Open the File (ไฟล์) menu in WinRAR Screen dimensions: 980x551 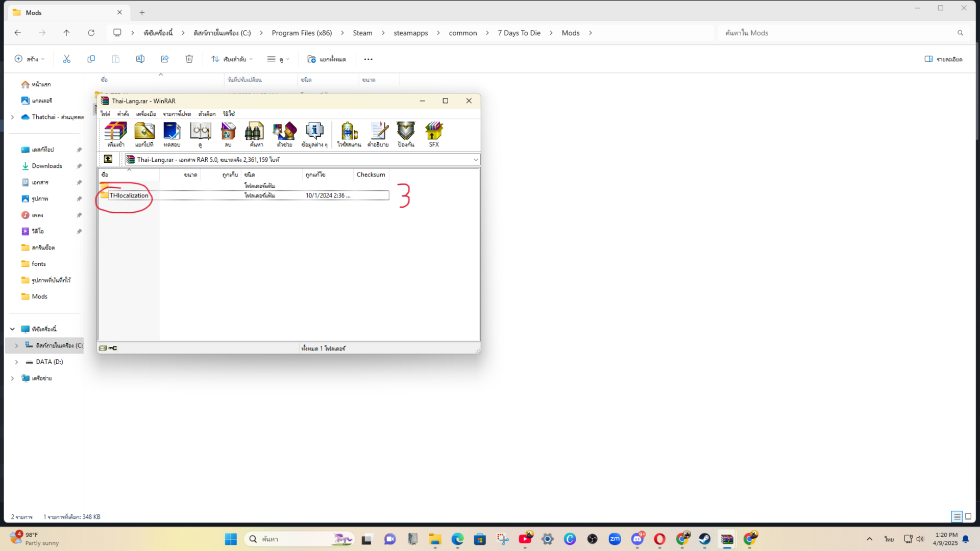click(x=105, y=114)
